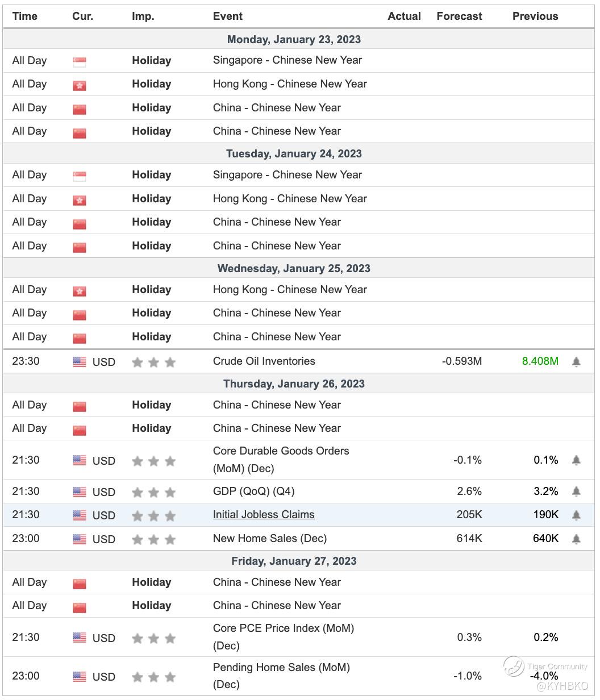Viewport: 600px width, 700px height.
Task: Click the Hong Kong flag under Wednesday, January 25
Action: [80, 291]
